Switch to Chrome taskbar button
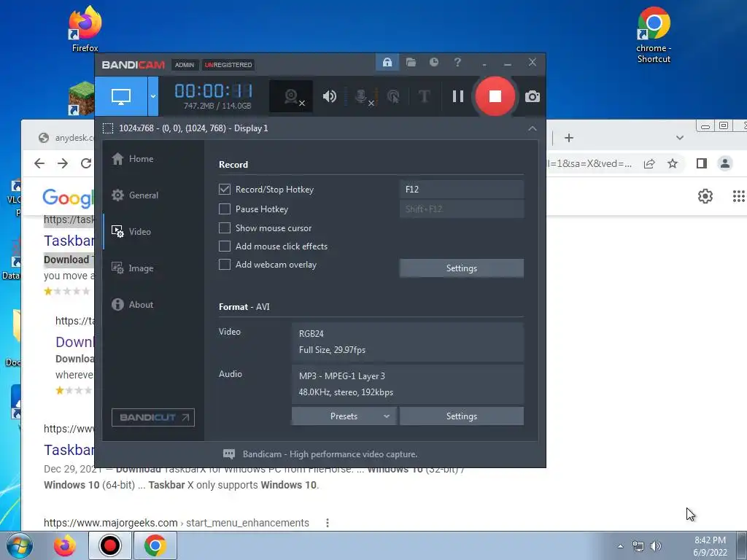The height and width of the screenshot is (560, 747). (x=155, y=545)
